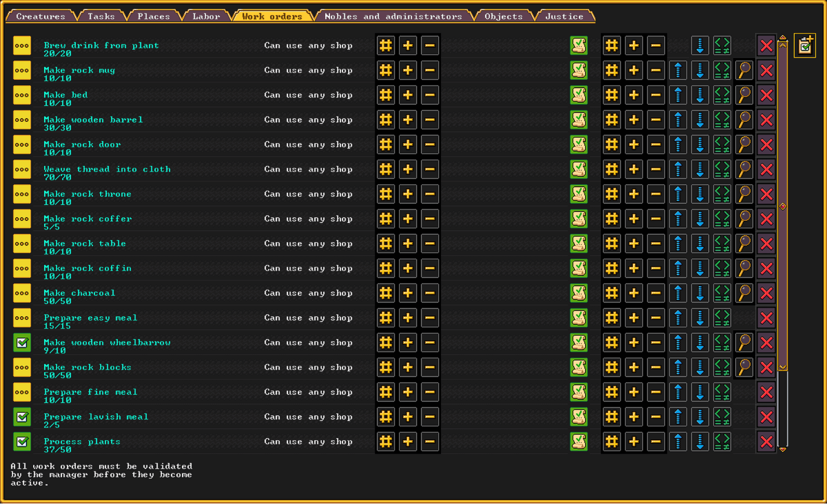827x504 pixels.
Task: Cancel the Process plants work order
Action: (x=766, y=442)
